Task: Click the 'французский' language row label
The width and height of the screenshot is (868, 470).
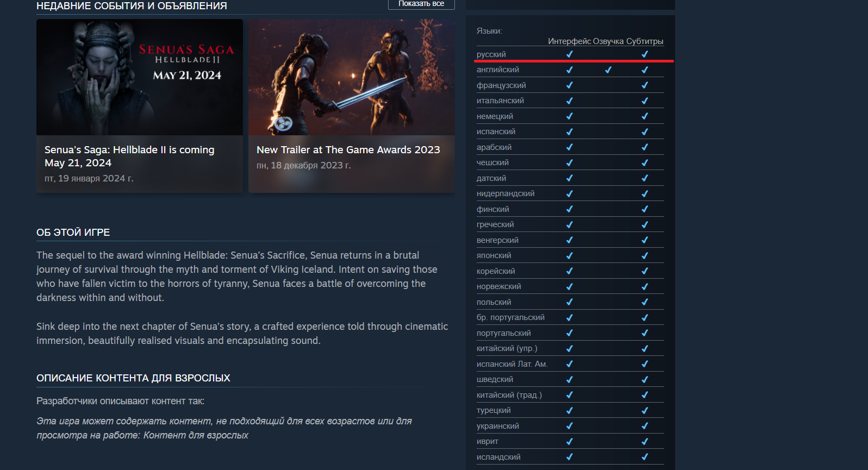Action: coord(501,85)
